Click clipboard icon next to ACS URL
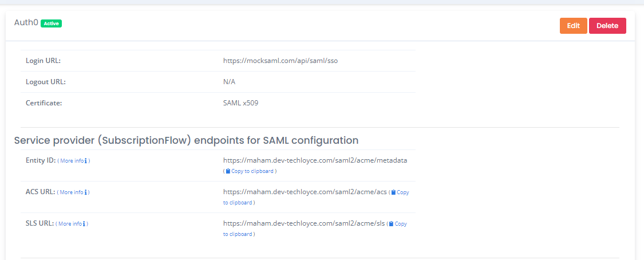This screenshot has height=260, width=644. click(393, 192)
